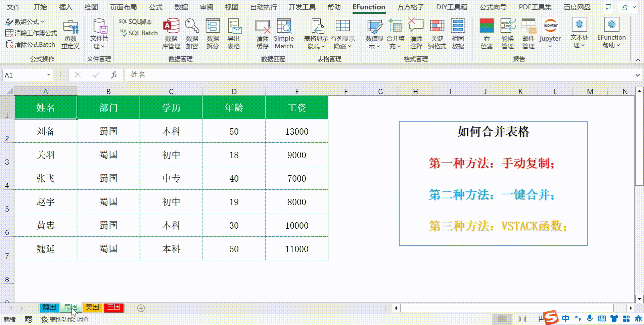Viewport: 644px width, 325px height.
Task: Open the 开发工具 ribbon tab
Action: tap(302, 7)
